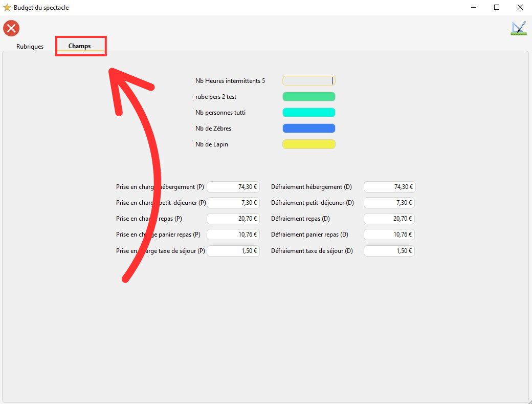Edit Défraiement repas (D) amount
Screen dimensions: 532x404
(389, 219)
